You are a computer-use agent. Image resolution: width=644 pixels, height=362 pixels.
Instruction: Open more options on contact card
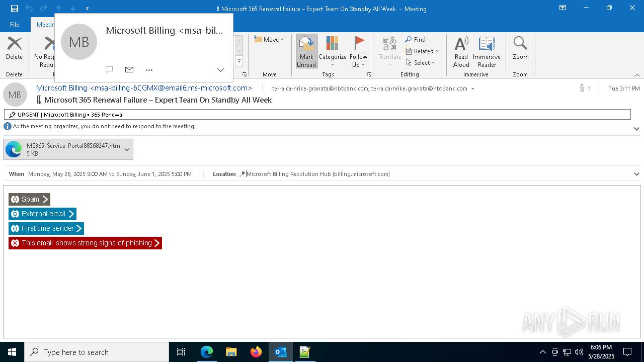click(x=149, y=70)
